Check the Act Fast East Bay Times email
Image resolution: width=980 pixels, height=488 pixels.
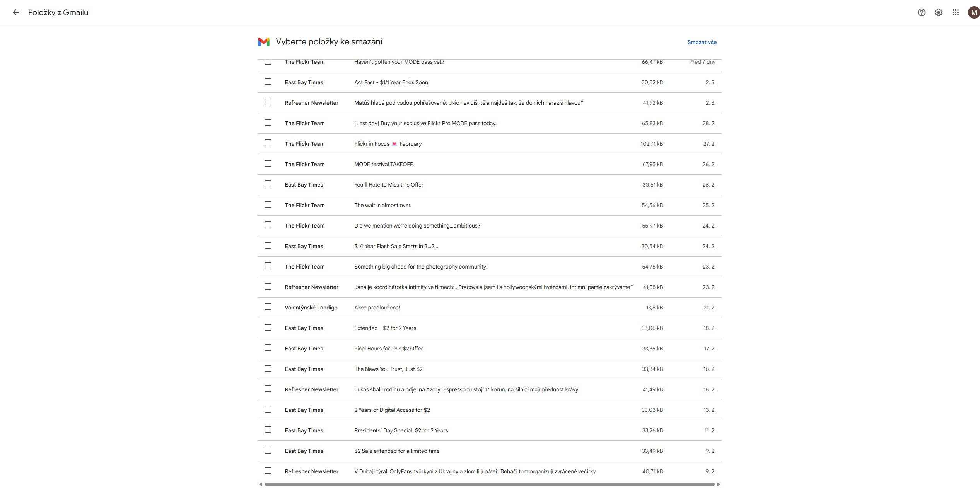tap(268, 82)
